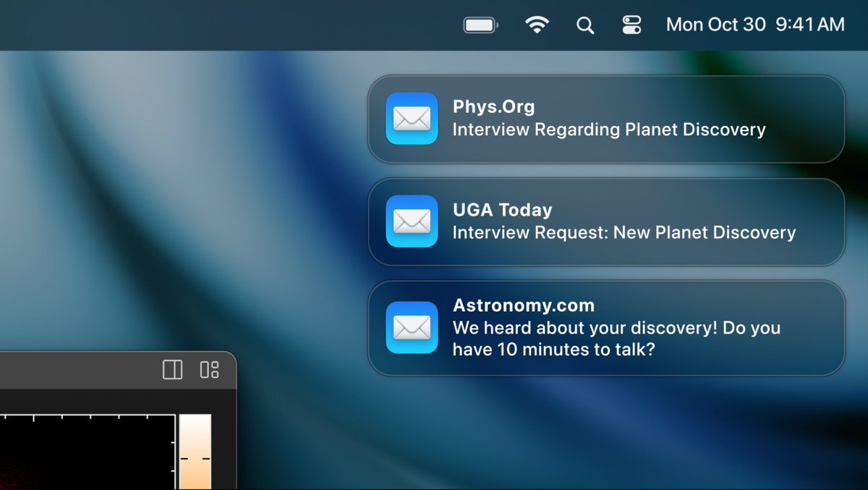
Task: Toggle the split view sidebar icon
Action: coord(173,370)
